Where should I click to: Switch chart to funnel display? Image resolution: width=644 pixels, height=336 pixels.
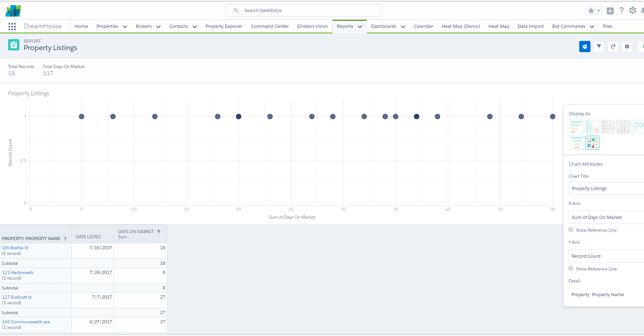[576, 143]
